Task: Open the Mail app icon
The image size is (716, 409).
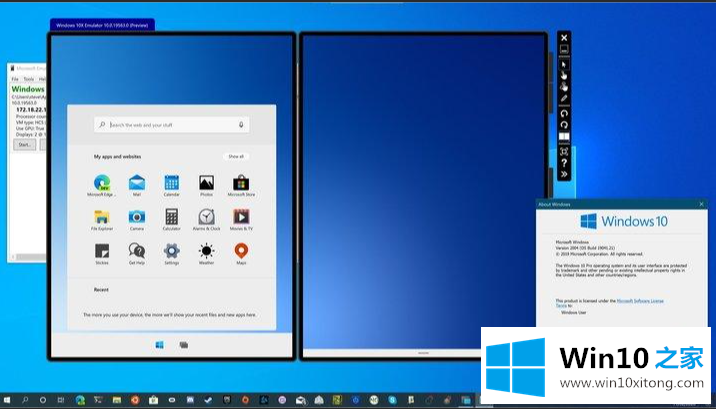Action: click(x=137, y=183)
